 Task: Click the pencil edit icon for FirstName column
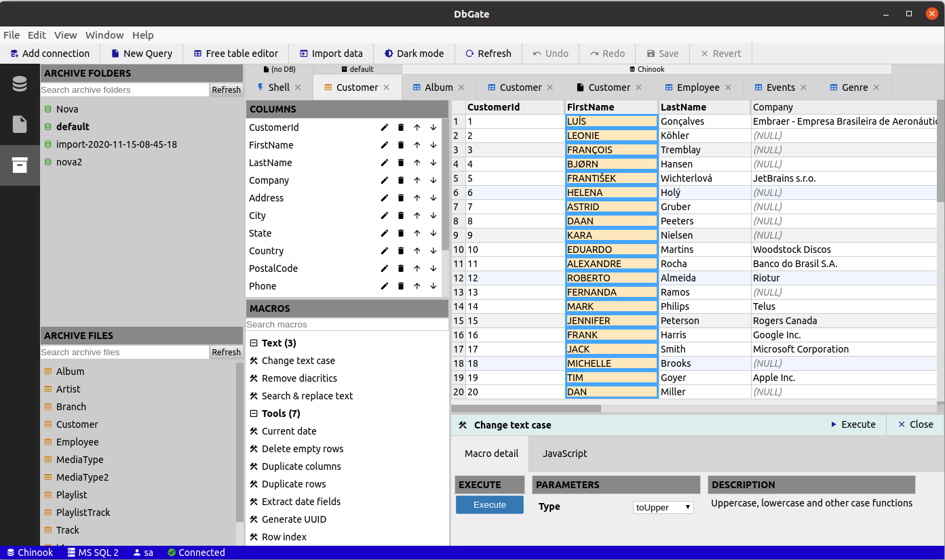pos(385,145)
